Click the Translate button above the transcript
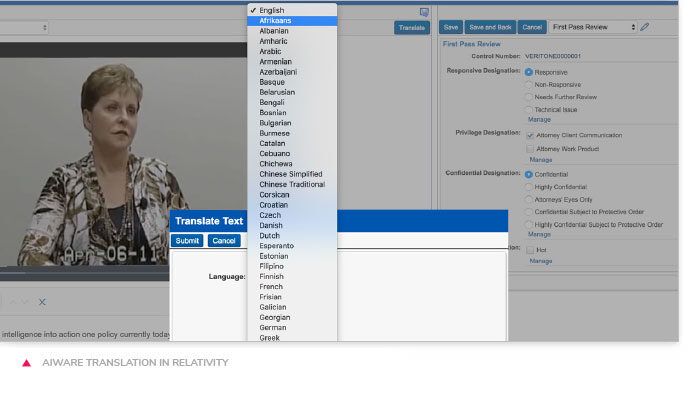Viewport: 700px width, 394px height. [412, 28]
